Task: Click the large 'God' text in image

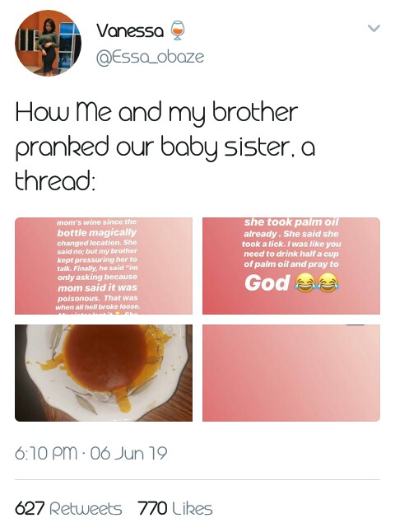Action: click(267, 282)
